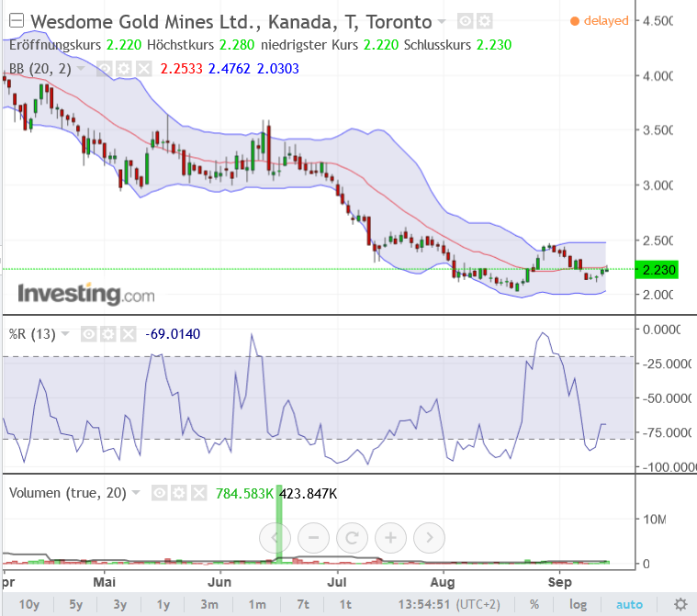Select the 10y time range
This screenshot has height=616, width=697.
(x=29, y=604)
